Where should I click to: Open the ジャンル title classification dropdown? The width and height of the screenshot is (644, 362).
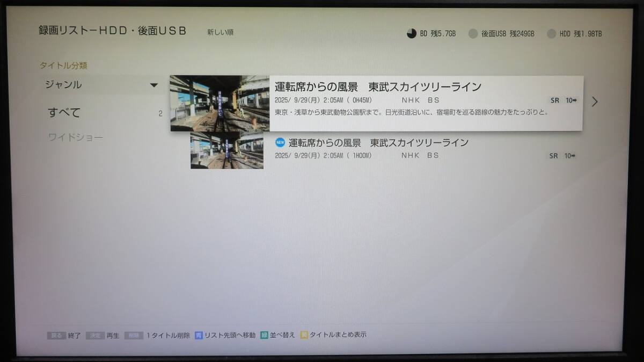click(x=101, y=85)
